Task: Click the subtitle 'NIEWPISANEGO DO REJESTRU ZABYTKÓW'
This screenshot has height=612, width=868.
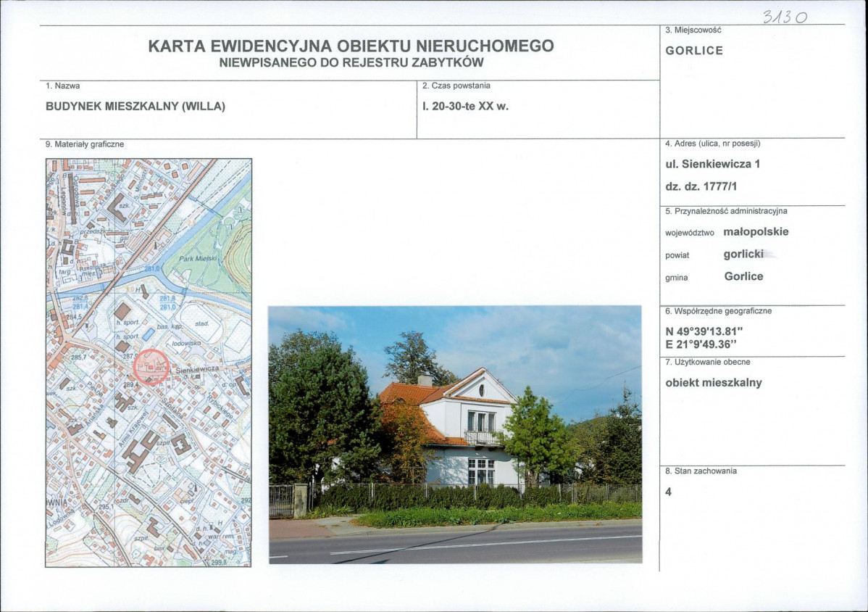Action: [x=351, y=62]
